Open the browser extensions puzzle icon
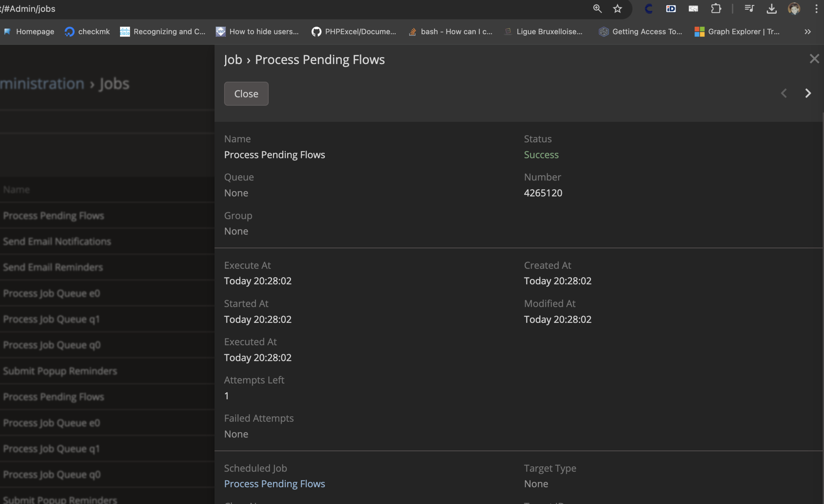This screenshot has width=824, height=504. [716, 8]
